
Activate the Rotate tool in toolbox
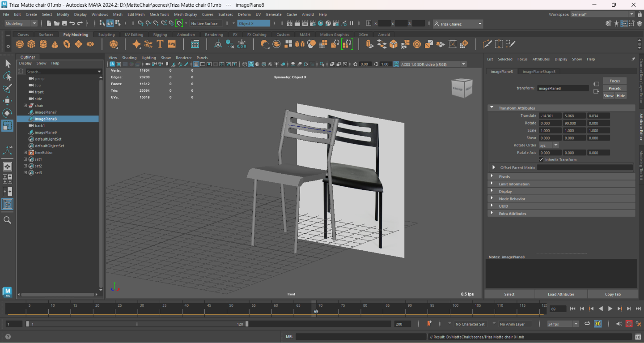[8, 113]
